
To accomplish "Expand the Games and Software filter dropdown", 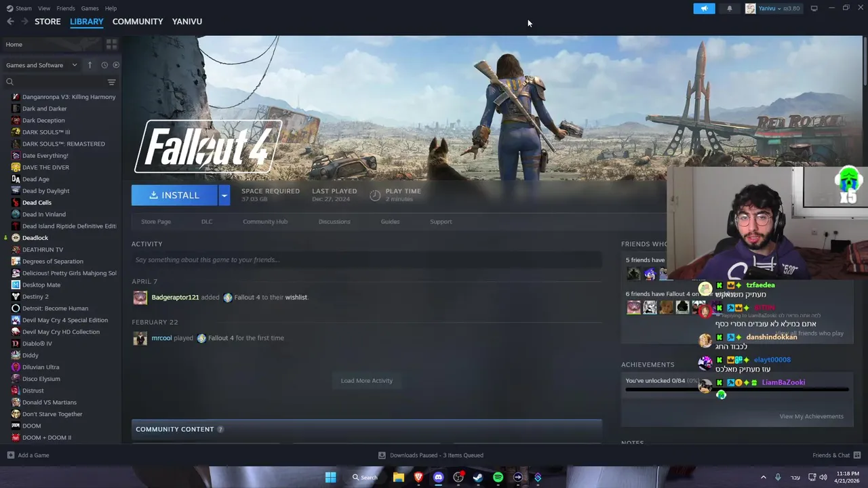I will [x=41, y=65].
